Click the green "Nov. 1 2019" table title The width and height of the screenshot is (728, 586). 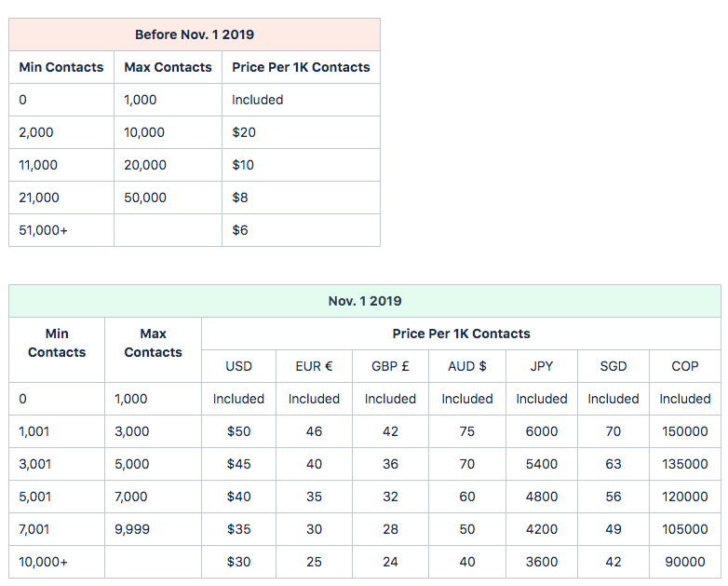[365, 301]
